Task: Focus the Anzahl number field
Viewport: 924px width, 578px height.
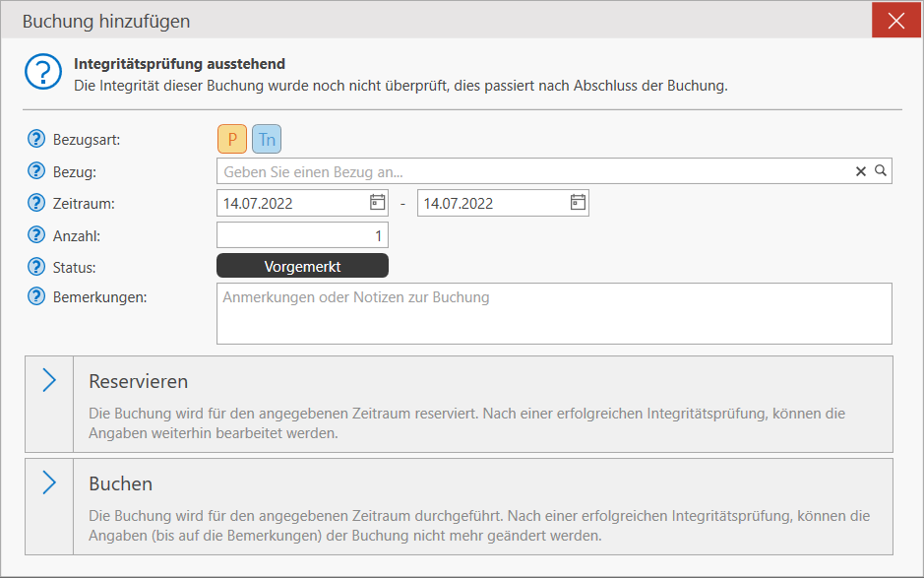Action: [x=302, y=235]
